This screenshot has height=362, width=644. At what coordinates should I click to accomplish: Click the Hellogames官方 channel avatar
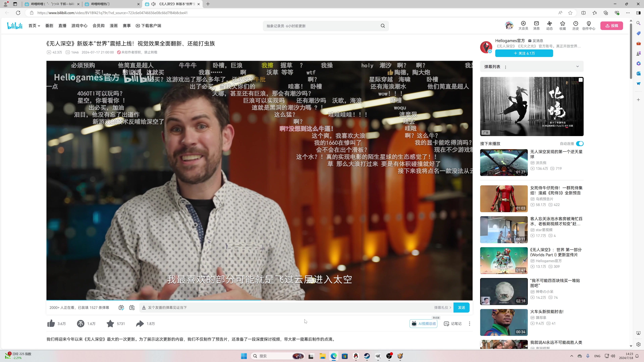coord(486,47)
